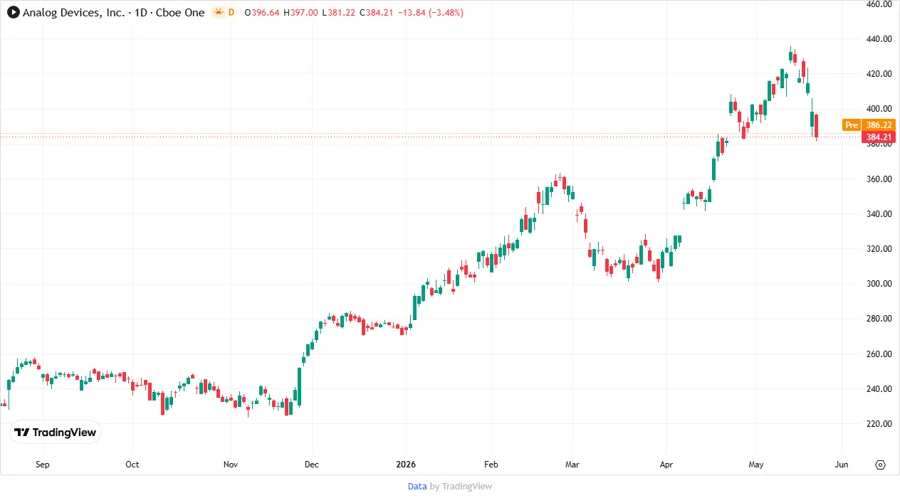Click the 260.00 price axis label
This screenshot has width=900, height=498.
coord(879,354)
